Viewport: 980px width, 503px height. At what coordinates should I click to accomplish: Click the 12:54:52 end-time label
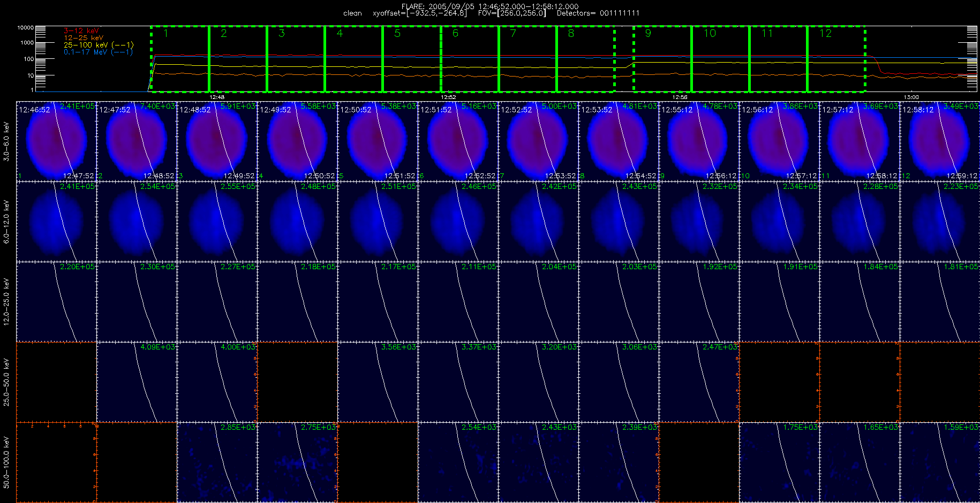(640, 176)
